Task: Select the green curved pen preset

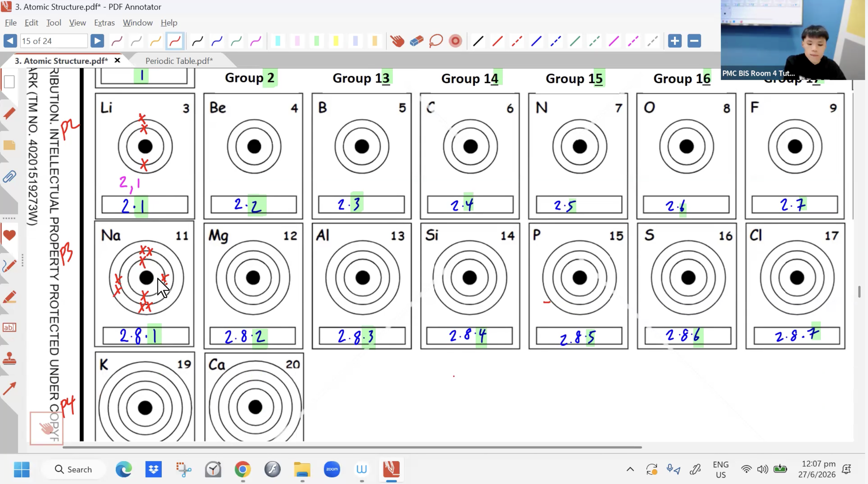Action: (236, 41)
